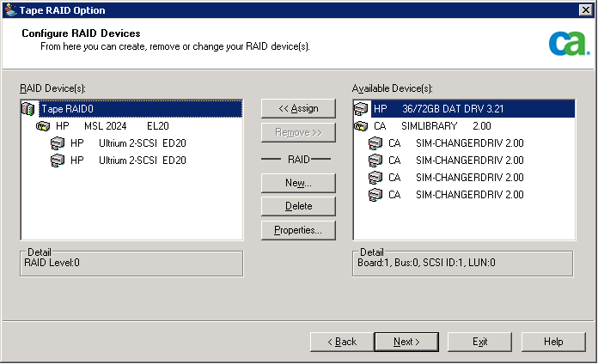Click the HP MSL 2024 library icon

pos(43,126)
